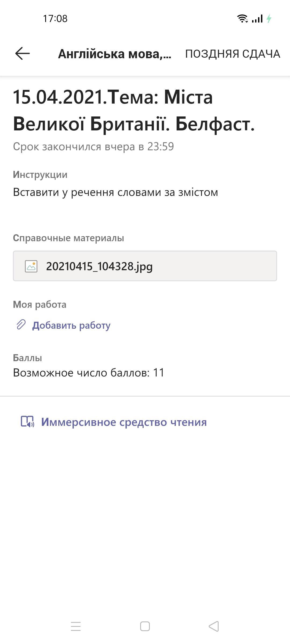The width and height of the screenshot is (290, 644).
Task: Open attachment 20210415_104328.jpg
Action: point(145,266)
